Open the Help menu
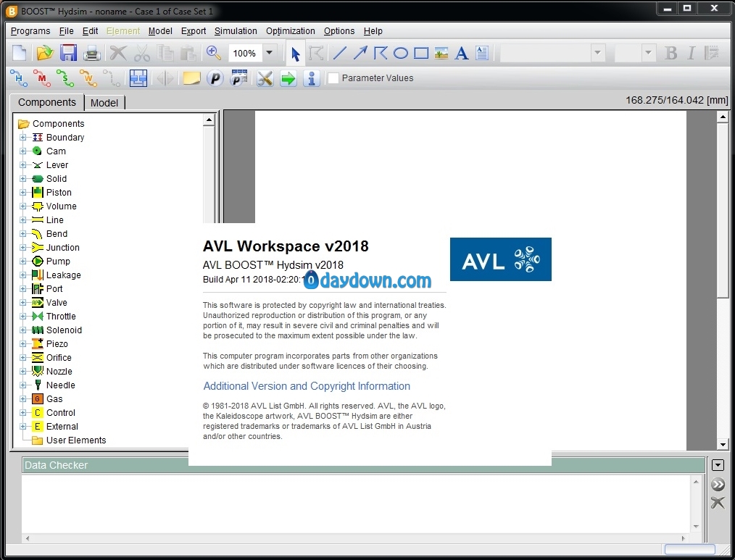The height and width of the screenshot is (560, 735). pyautogui.click(x=373, y=31)
